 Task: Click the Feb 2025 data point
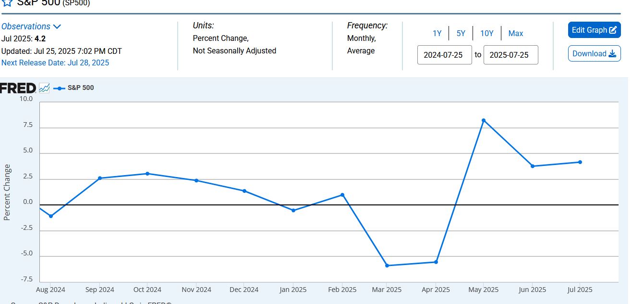pyautogui.click(x=342, y=195)
